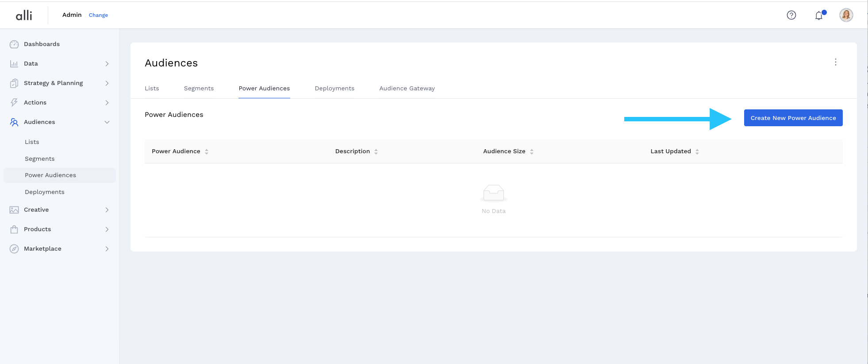Switch to the Segments tab

(x=199, y=89)
